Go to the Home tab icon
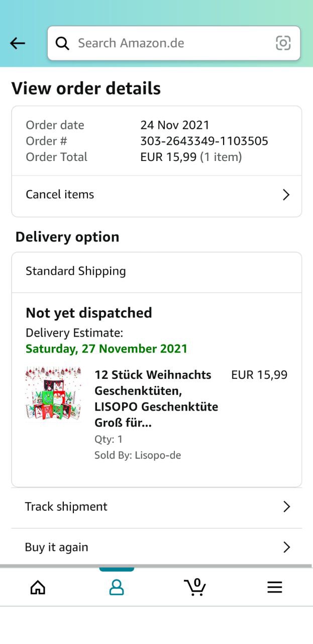Screen dimensions: 313x644 (38, 587)
